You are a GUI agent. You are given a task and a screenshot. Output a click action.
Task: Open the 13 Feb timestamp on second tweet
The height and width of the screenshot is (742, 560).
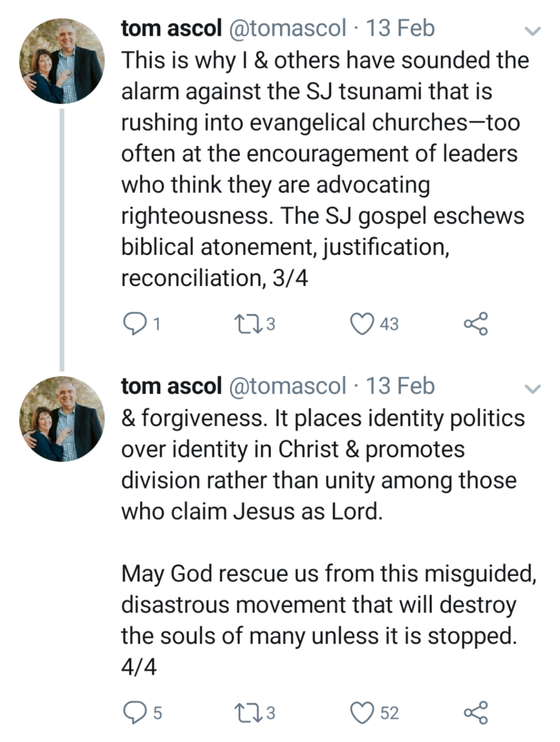tap(400, 386)
